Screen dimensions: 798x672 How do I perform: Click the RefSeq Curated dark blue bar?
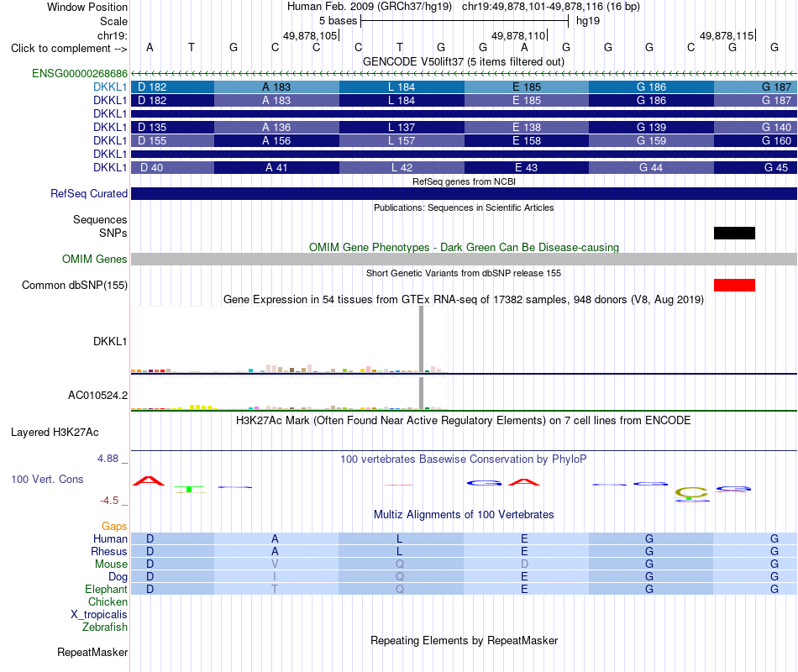pyautogui.click(x=464, y=193)
